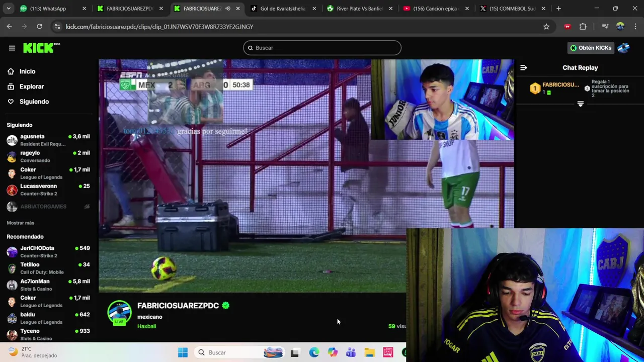This screenshot has width=644, height=362.
Task: Switch to the CONMEBOL Sudamericana X tab
Action: 512,9
